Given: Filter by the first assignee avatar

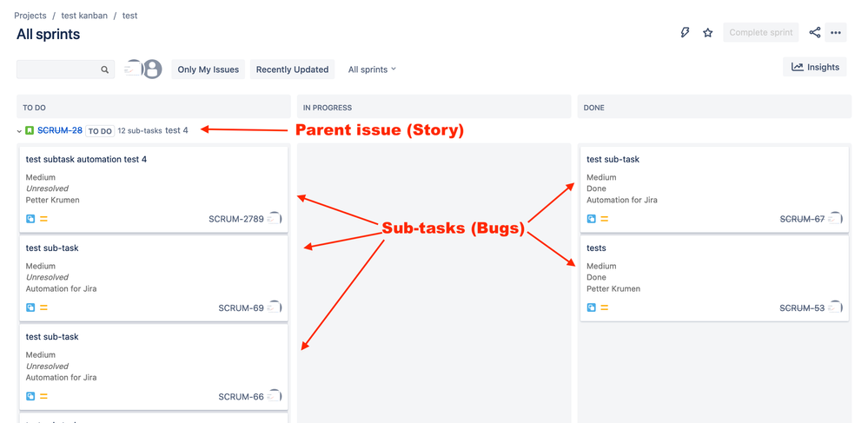Looking at the screenshot, I should [x=133, y=69].
